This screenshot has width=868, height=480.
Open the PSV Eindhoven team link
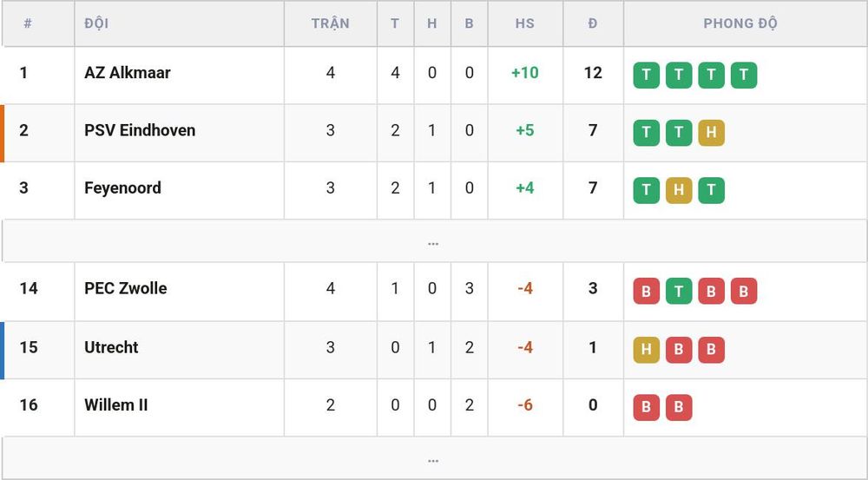(140, 130)
